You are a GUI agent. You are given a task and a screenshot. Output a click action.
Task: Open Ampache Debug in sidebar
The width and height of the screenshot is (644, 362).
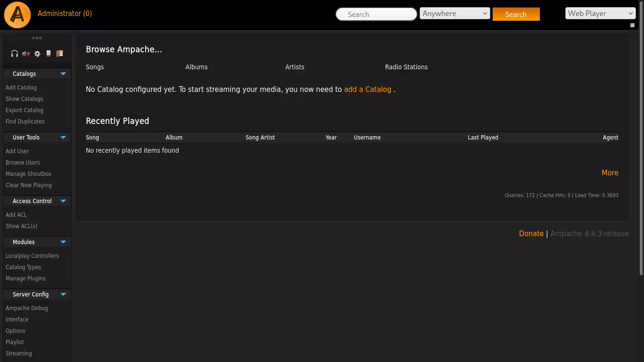coord(27,308)
